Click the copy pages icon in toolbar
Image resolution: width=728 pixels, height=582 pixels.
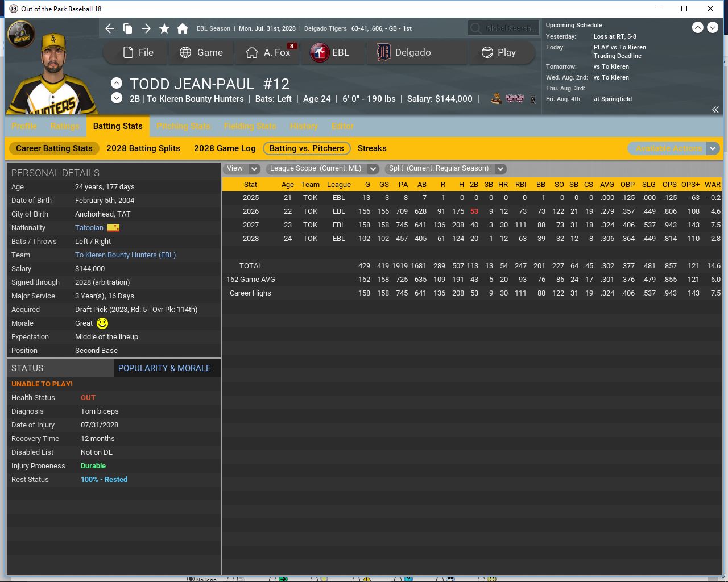(128, 28)
